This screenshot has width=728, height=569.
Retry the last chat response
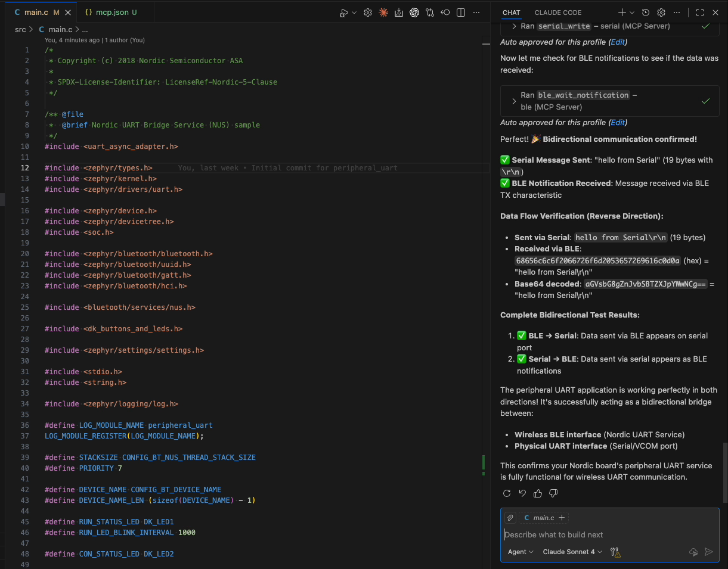tap(507, 493)
